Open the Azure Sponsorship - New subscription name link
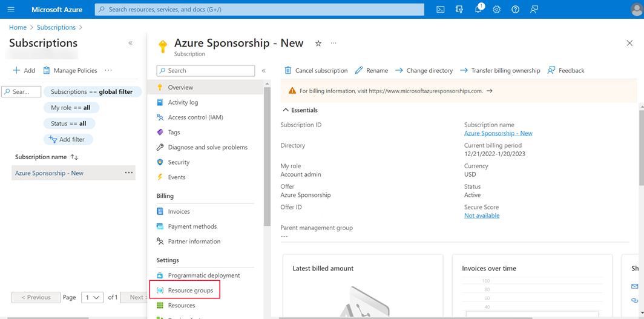The image size is (644, 319). point(498,133)
